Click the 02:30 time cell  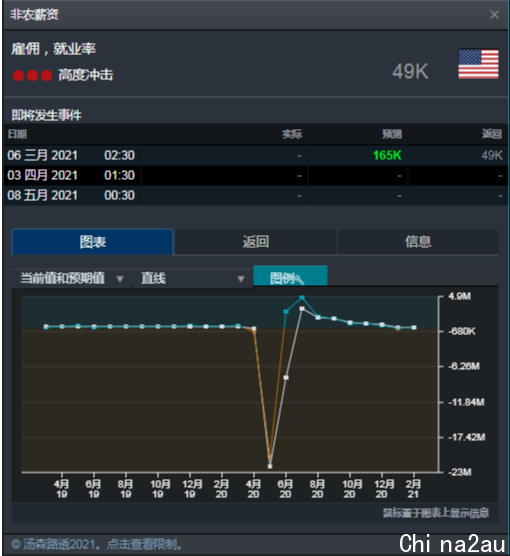point(120,155)
